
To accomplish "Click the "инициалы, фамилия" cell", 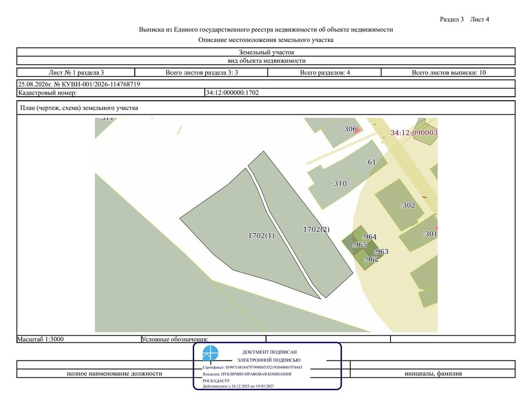I will click(x=433, y=373).
